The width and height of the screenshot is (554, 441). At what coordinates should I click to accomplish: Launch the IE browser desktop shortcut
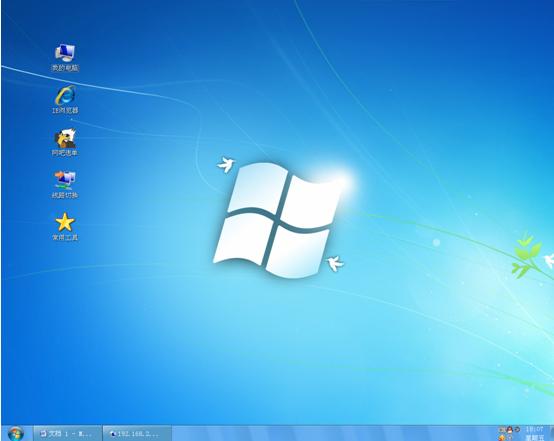coord(65,100)
